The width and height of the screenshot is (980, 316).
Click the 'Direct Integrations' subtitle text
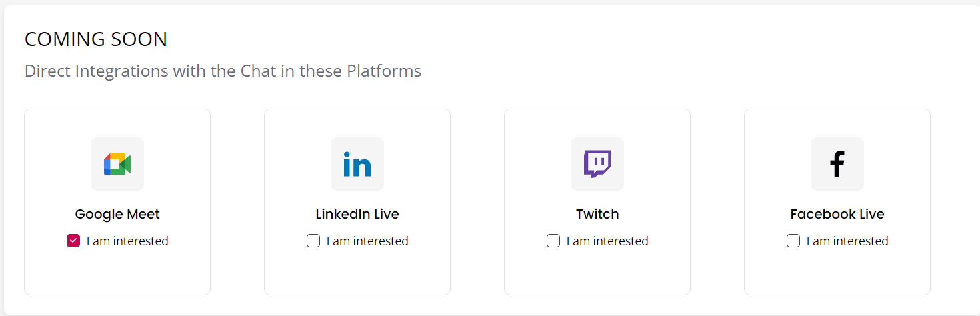223,71
